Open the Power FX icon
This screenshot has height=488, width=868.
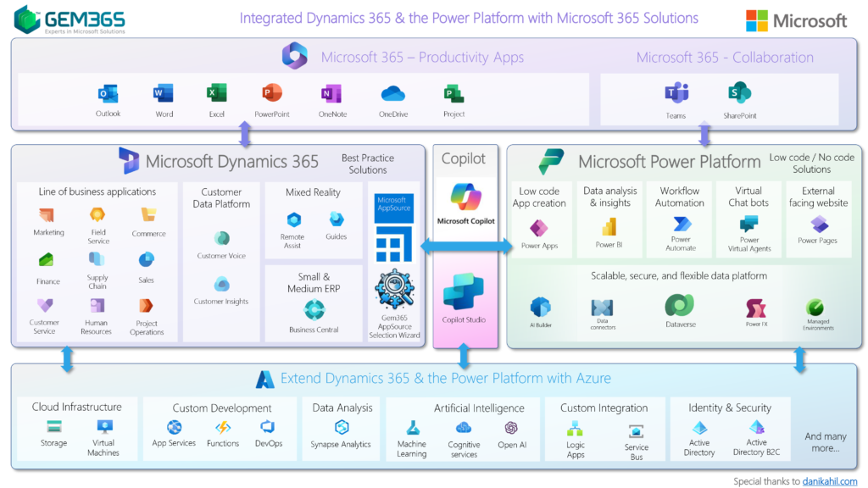tap(755, 308)
